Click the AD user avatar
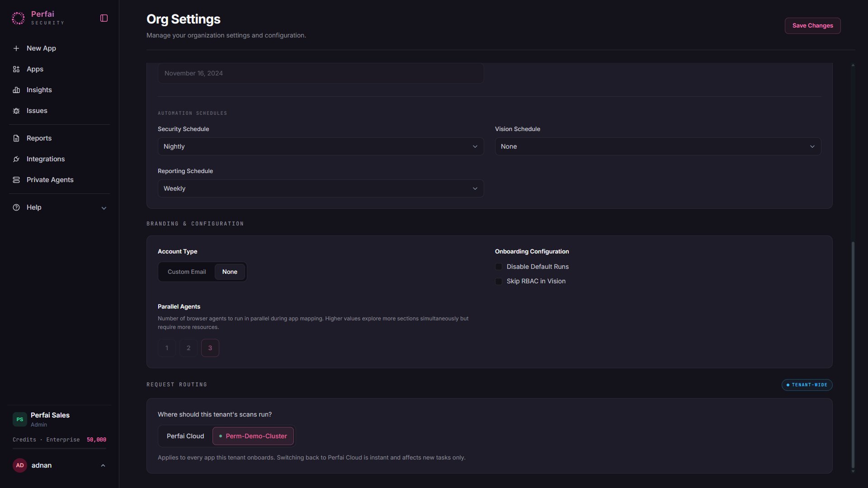The image size is (868, 488). point(20,465)
